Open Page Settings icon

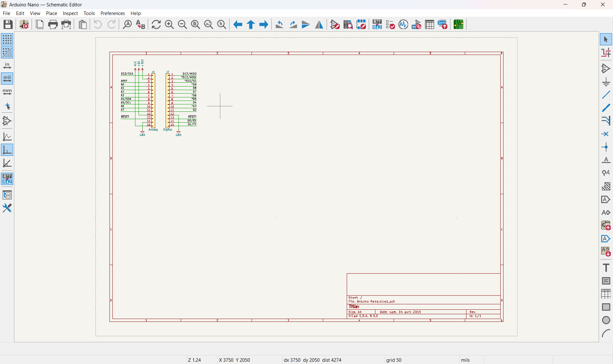click(40, 25)
